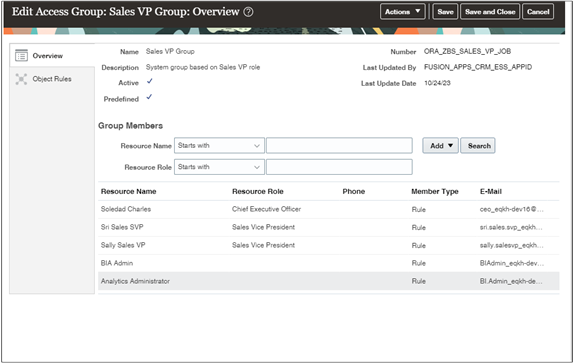
Task: Select the Sri Sales SVP row
Action: coord(328,227)
